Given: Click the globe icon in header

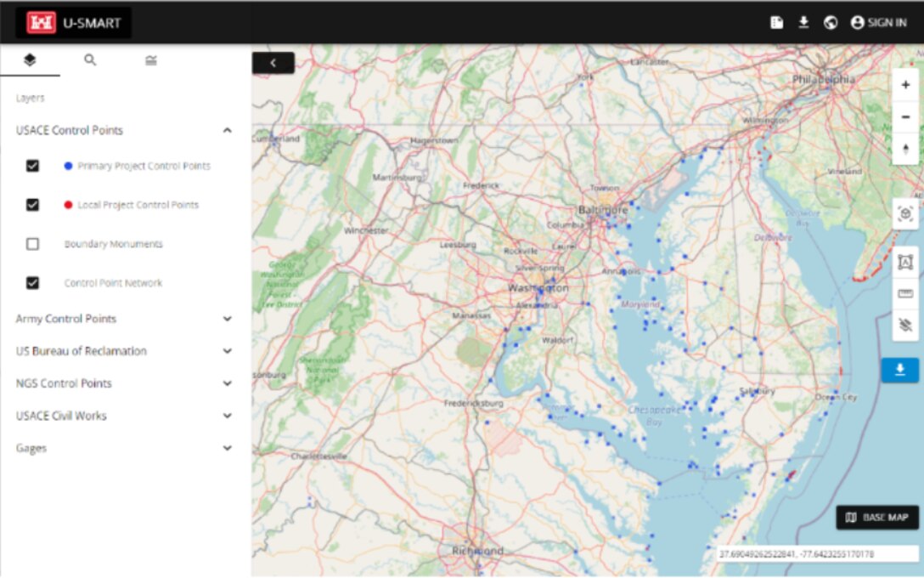Looking at the screenshot, I should 831,23.
